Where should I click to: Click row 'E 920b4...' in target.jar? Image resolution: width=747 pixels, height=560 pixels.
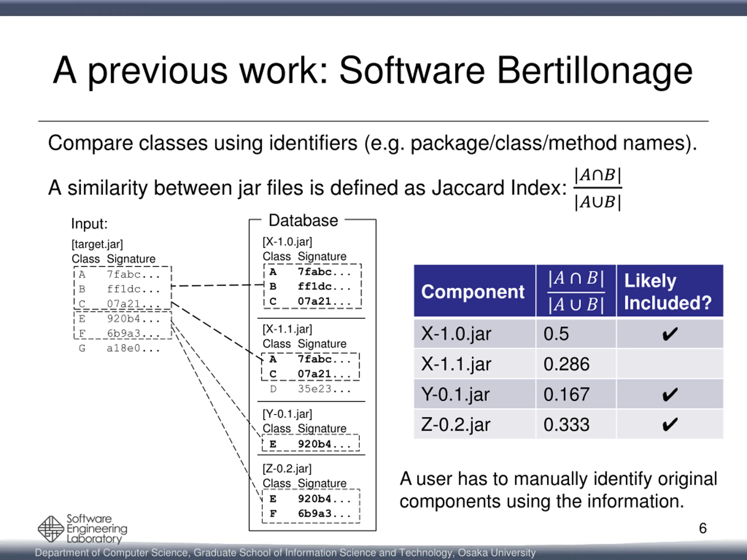[120, 318]
